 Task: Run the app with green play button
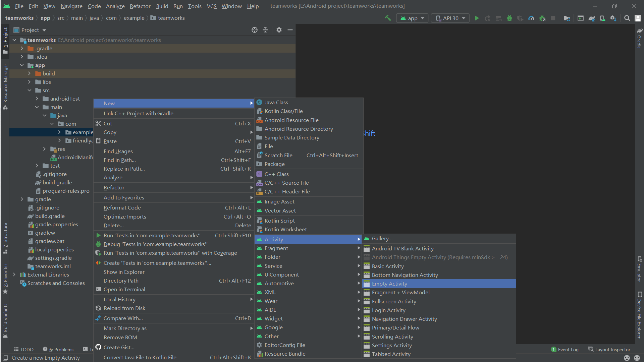pos(477,18)
